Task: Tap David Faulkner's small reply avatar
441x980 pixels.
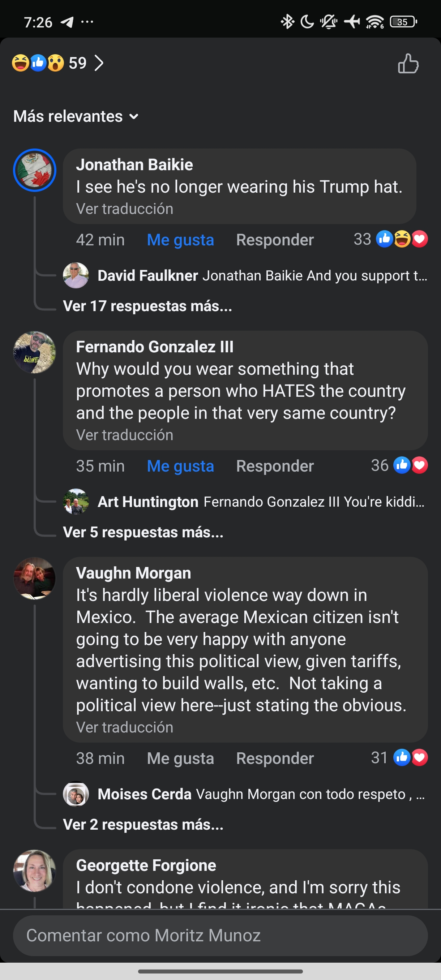Action: [x=76, y=275]
